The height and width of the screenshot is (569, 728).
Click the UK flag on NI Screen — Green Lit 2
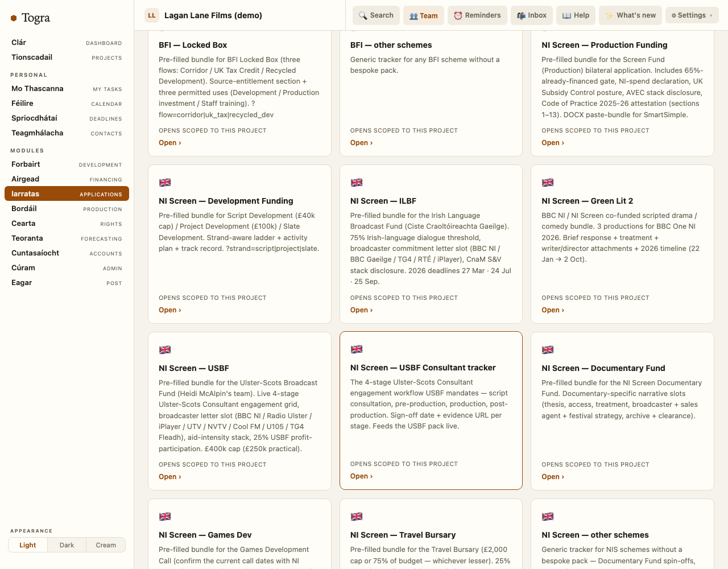[548, 183]
